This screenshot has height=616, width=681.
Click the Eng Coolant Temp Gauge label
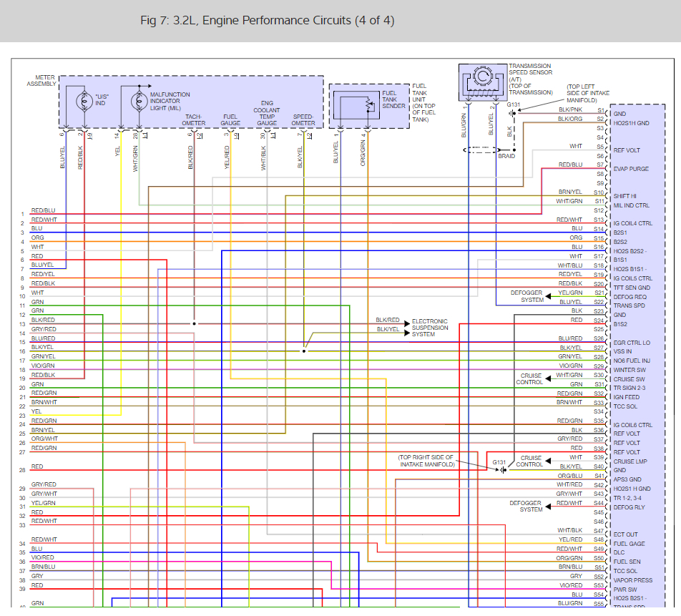pyautogui.click(x=267, y=113)
